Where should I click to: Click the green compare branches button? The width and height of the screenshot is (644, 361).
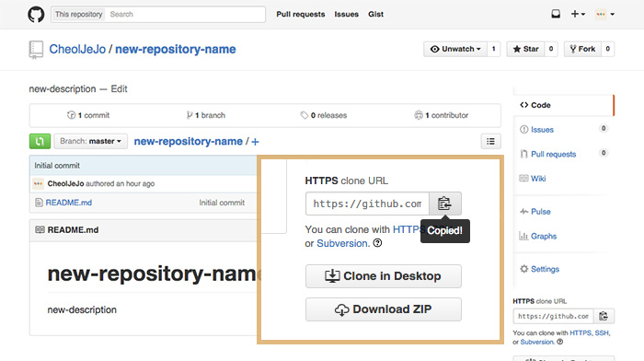click(40, 142)
